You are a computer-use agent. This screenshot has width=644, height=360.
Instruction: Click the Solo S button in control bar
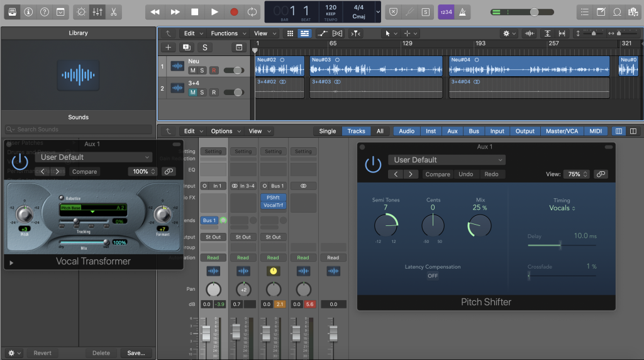click(x=426, y=12)
